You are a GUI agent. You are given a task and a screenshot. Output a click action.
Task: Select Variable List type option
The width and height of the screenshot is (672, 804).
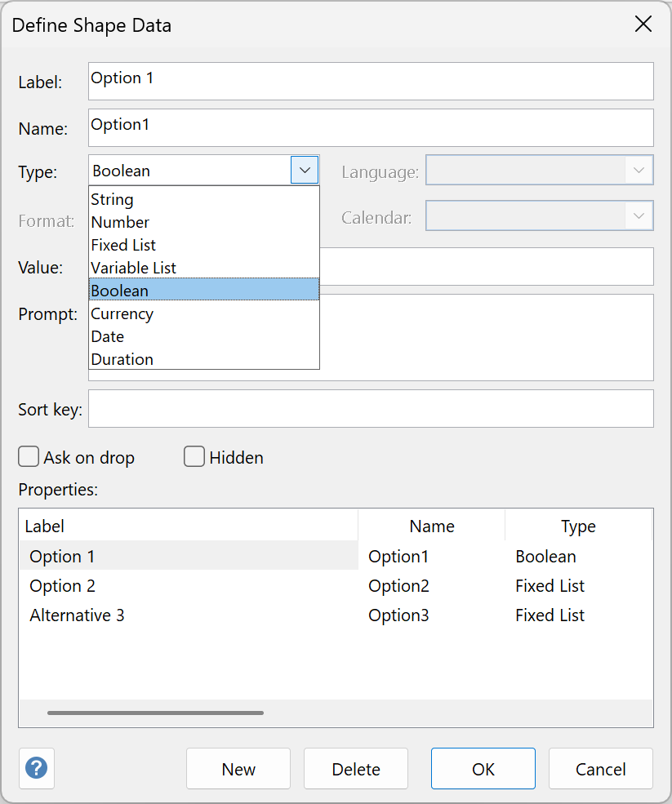tap(134, 268)
